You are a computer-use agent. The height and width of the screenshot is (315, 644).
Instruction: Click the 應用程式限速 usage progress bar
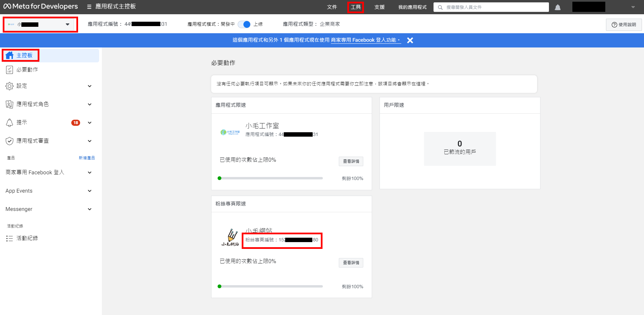[x=270, y=178]
